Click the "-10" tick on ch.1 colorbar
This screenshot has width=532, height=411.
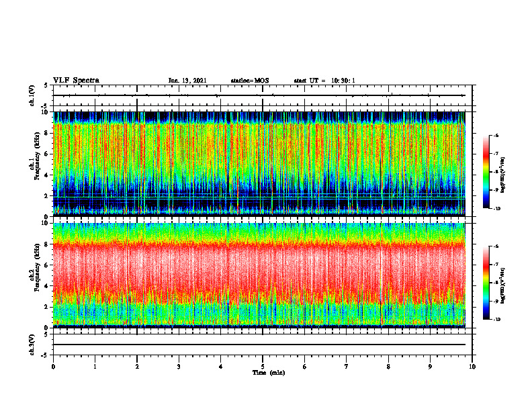point(497,209)
